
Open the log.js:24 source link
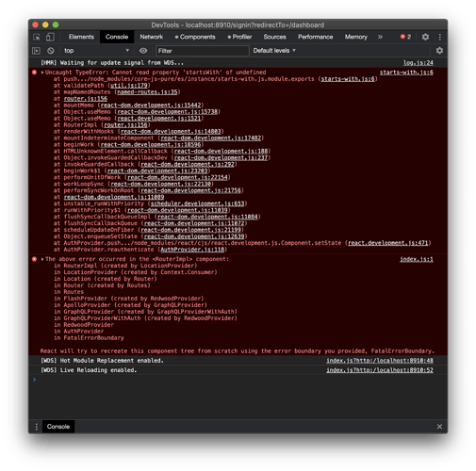click(x=419, y=63)
